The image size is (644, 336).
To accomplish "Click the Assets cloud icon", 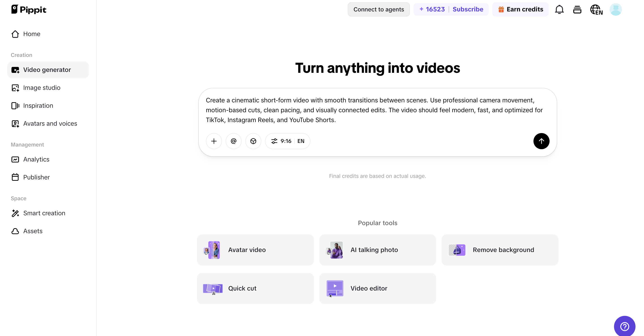I will [x=15, y=231].
